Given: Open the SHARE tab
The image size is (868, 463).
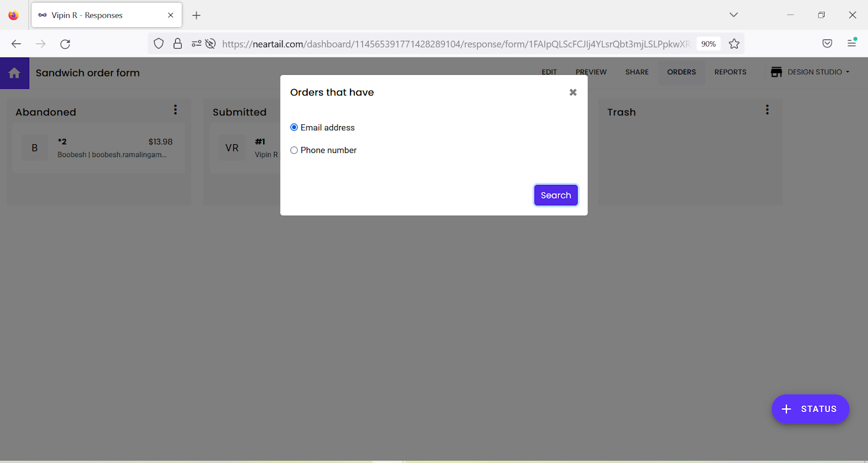Looking at the screenshot, I should [637, 72].
